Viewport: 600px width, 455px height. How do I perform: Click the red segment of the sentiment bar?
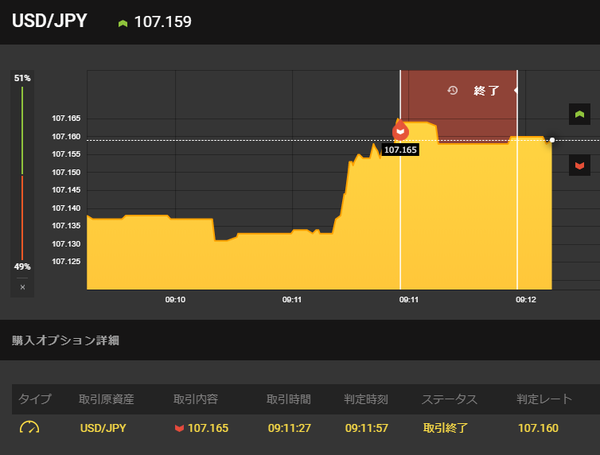[x=22, y=218]
